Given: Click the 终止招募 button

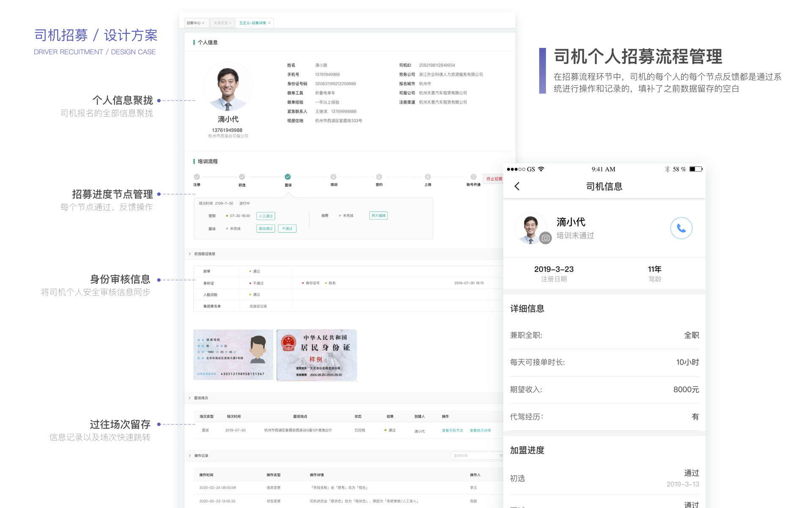Looking at the screenshot, I should click(494, 179).
